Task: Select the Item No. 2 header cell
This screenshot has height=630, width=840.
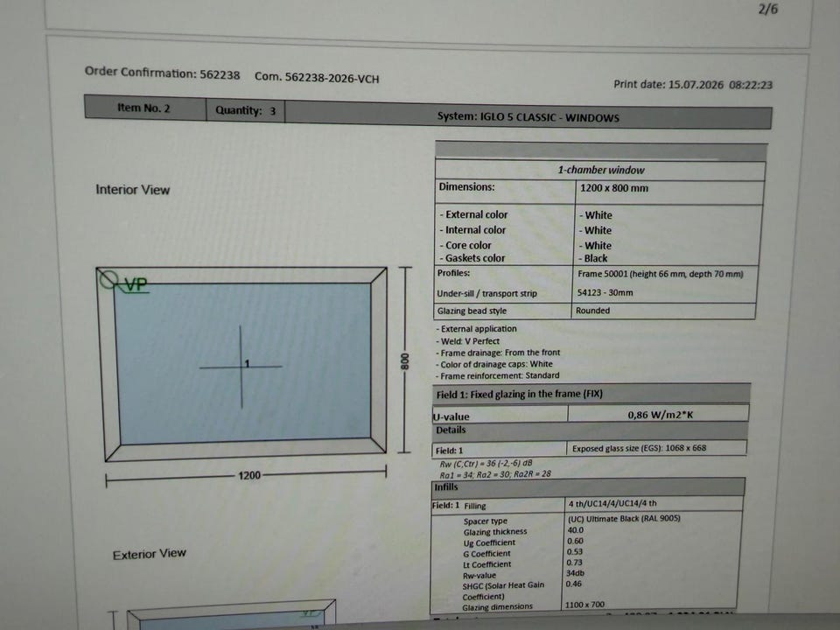Action: click(144, 108)
